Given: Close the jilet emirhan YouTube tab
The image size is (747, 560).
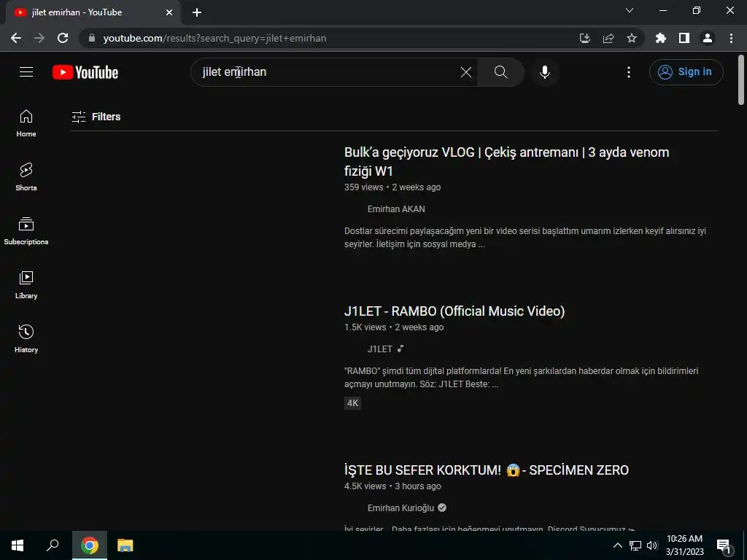Looking at the screenshot, I should pyautogui.click(x=169, y=12).
